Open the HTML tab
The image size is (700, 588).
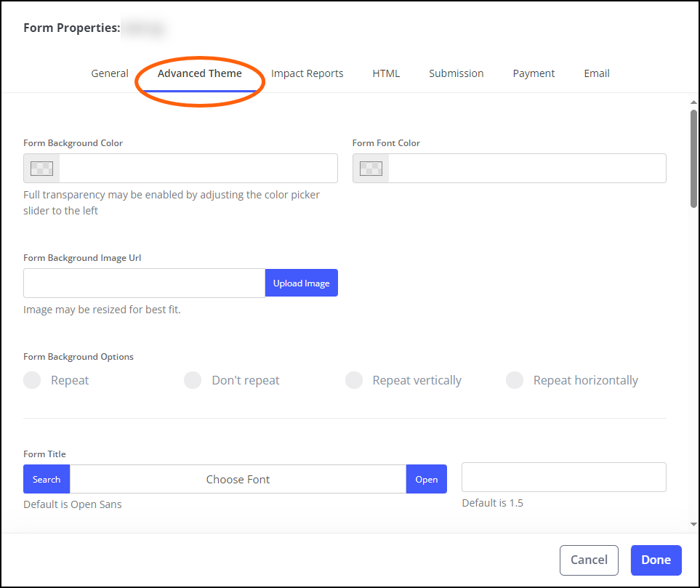coord(386,73)
